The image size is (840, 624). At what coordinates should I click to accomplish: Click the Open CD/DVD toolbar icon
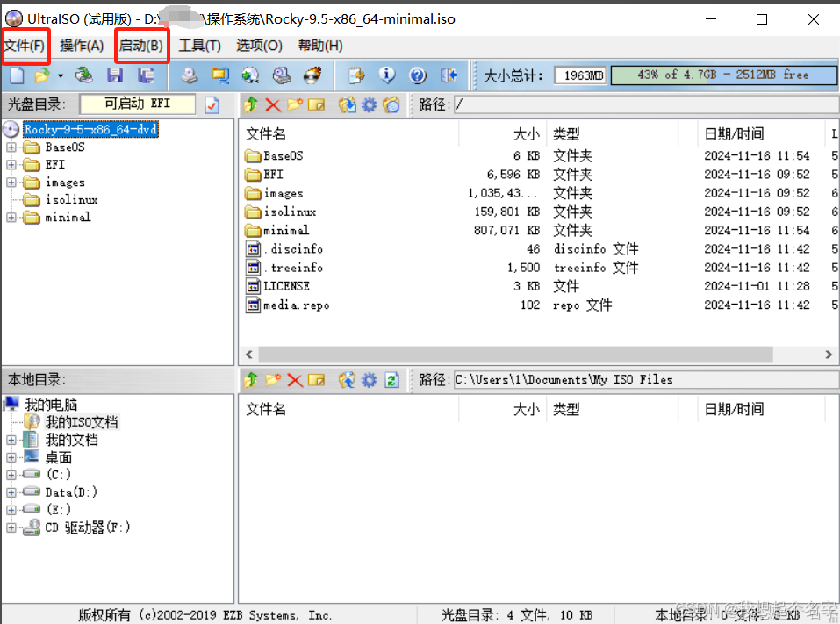[x=83, y=75]
